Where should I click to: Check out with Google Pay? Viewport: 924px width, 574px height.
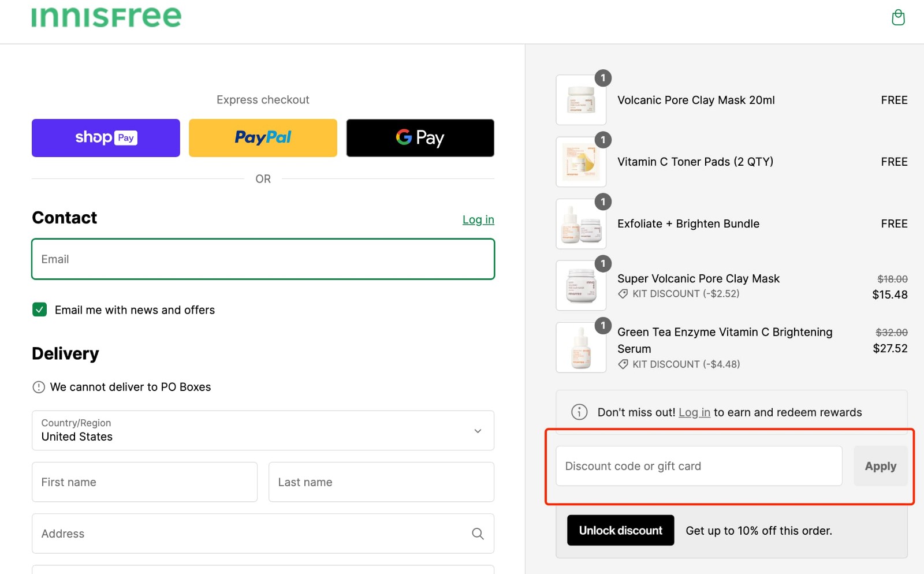coord(420,137)
